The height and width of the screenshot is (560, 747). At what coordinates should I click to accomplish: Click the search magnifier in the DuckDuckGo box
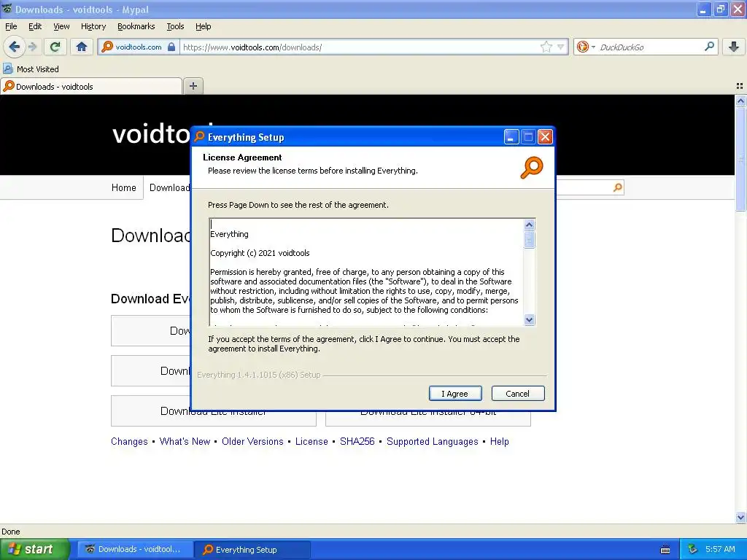click(x=709, y=46)
